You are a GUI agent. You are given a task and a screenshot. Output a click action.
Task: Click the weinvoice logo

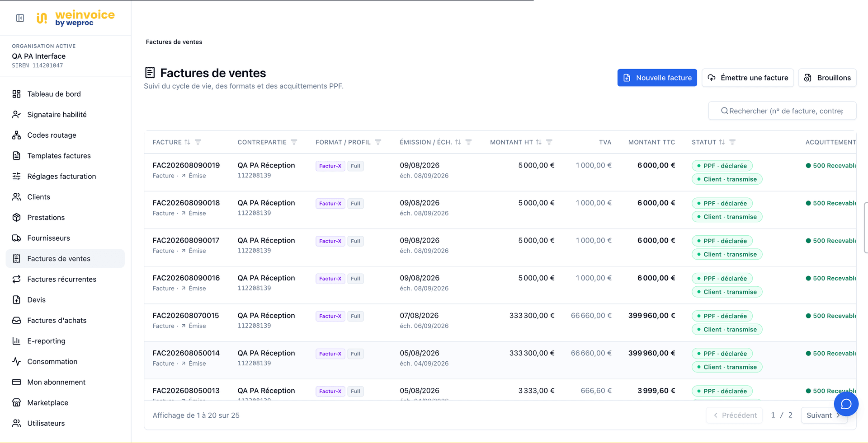click(75, 18)
